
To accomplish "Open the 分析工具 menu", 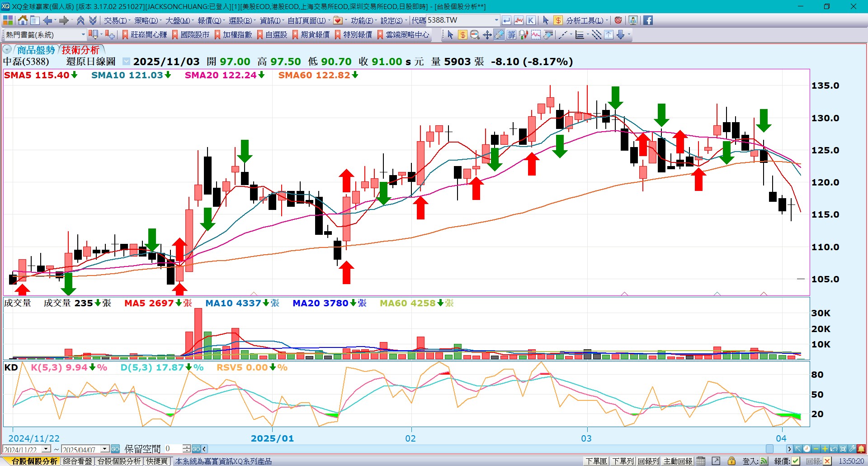I will click(x=585, y=20).
